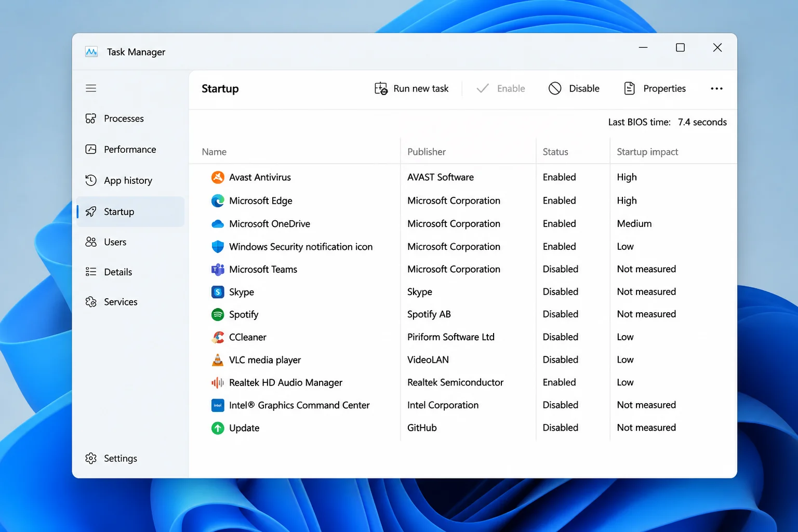The height and width of the screenshot is (532, 798).
Task: Select the Update entry name
Action: point(244,428)
